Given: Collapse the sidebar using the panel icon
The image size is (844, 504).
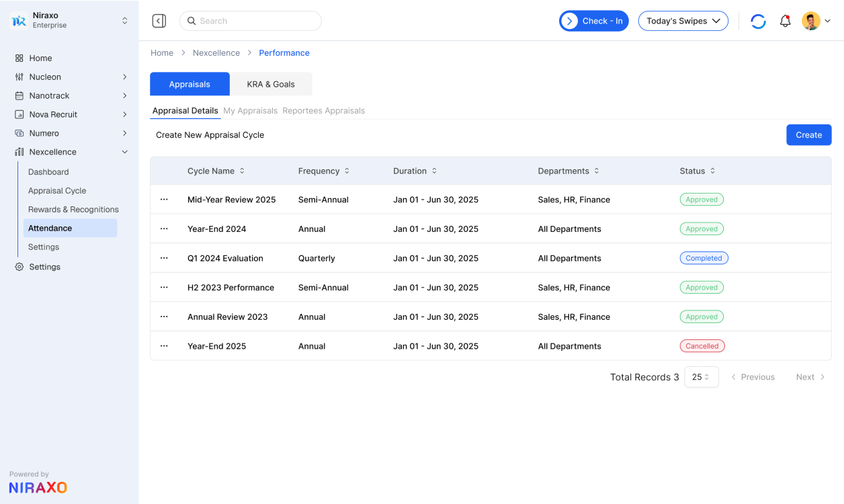Looking at the screenshot, I should pyautogui.click(x=159, y=20).
